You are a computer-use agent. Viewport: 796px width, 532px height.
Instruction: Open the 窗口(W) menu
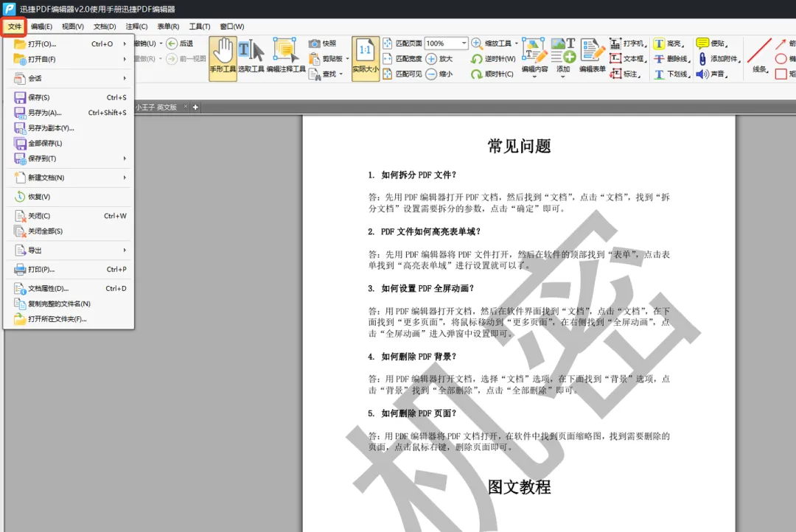tap(232, 27)
